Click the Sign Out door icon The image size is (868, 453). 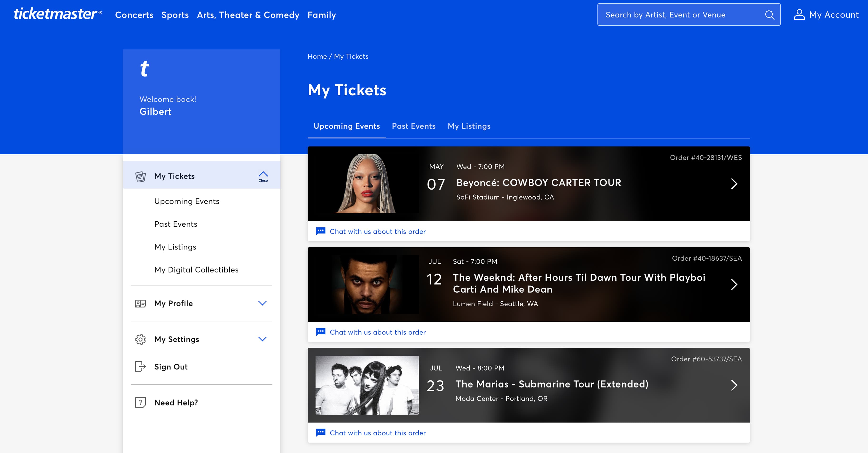pos(141,367)
